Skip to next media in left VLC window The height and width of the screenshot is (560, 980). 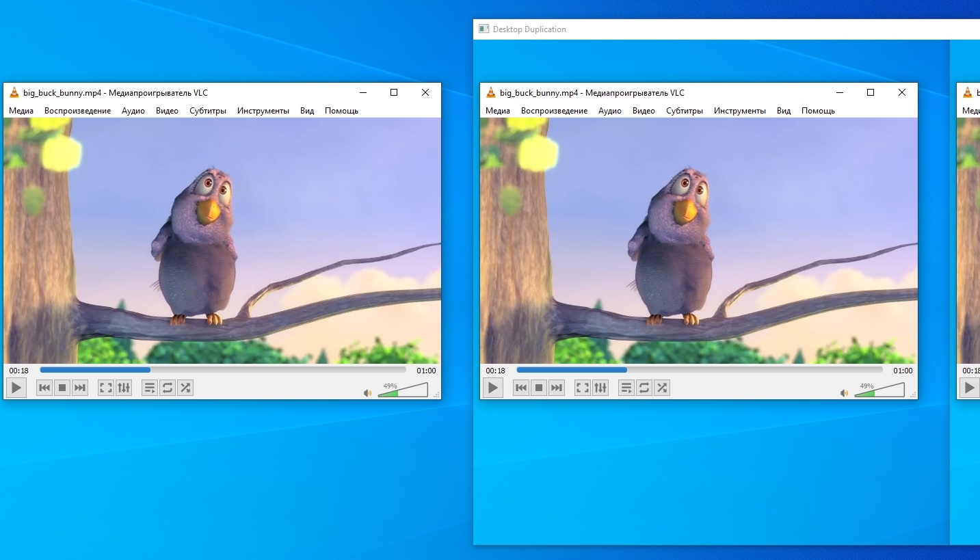[80, 388]
